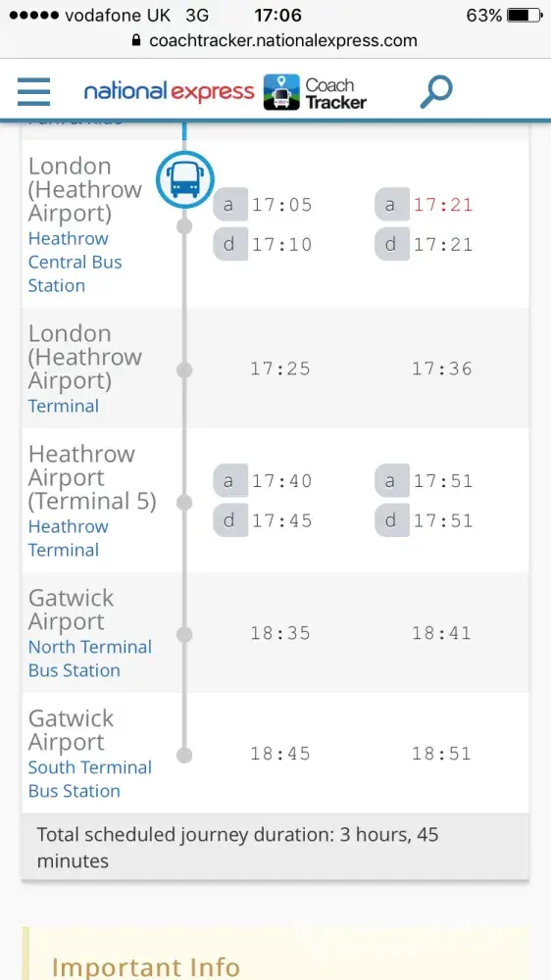Image resolution: width=551 pixels, height=980 pixels.
Task: Tap the Important Info heading
Action: point(146,967)
